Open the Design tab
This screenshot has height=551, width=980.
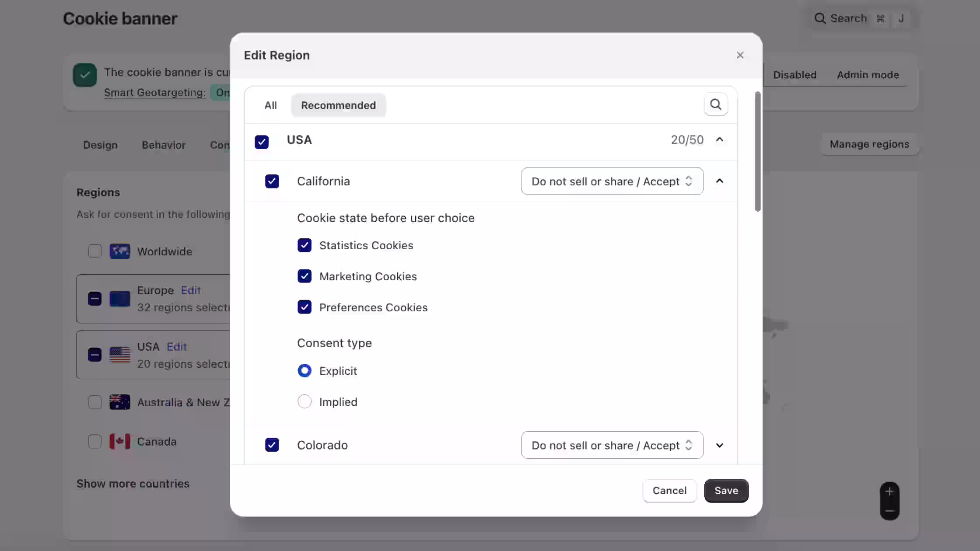point(100,145)
